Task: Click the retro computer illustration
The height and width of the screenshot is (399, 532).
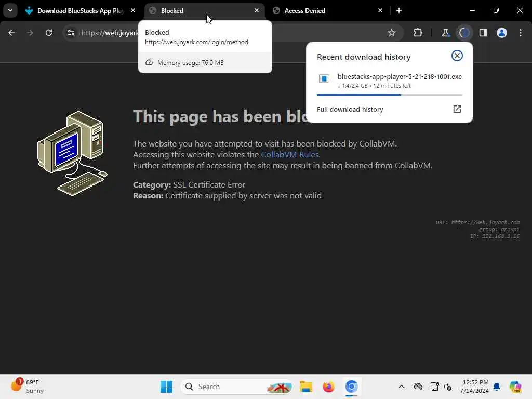Action: pyautogui.click(x=72, y=153)
